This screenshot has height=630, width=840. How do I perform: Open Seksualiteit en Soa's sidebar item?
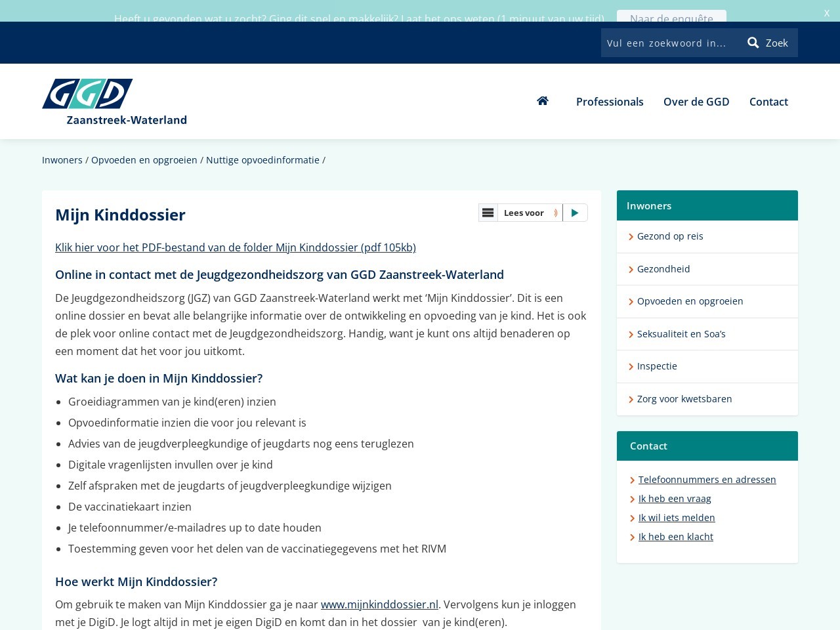click(x=707, y=334)
